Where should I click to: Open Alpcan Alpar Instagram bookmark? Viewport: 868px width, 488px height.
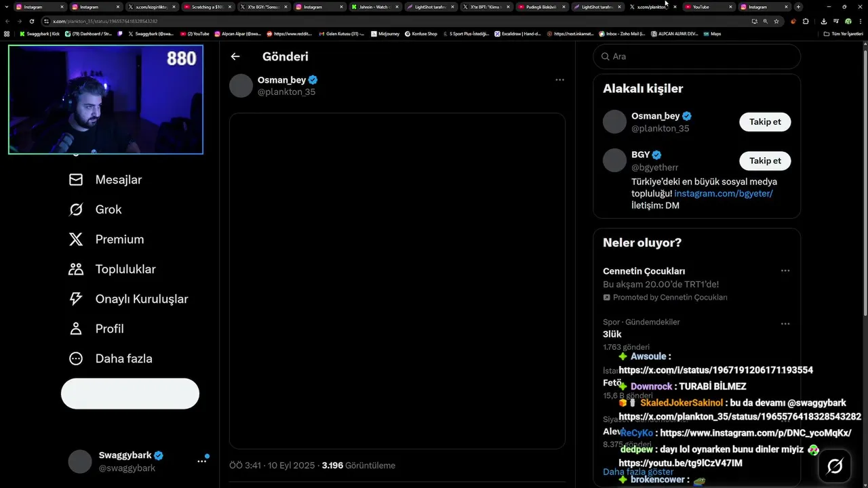pyautogui.click(x=237, y=33)
